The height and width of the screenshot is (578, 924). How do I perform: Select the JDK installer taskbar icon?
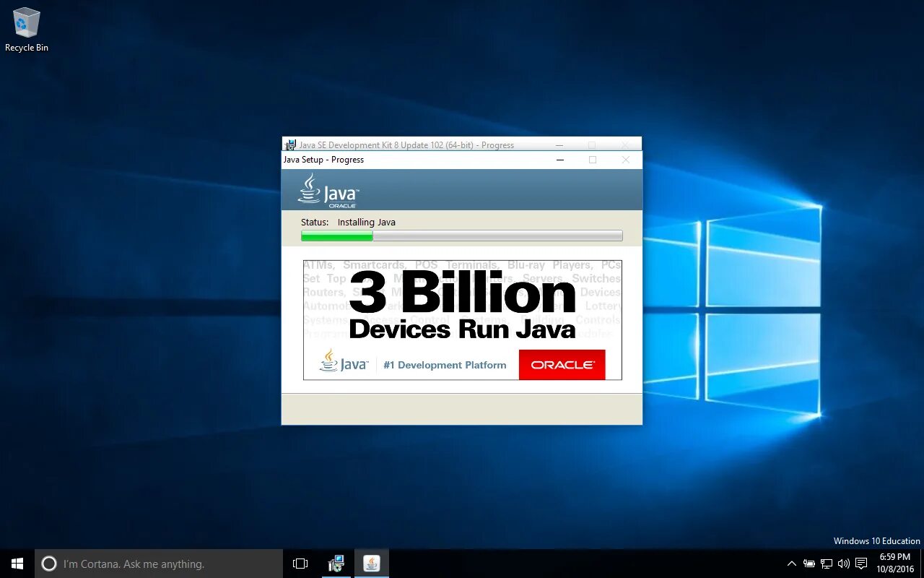pos(336,564)
